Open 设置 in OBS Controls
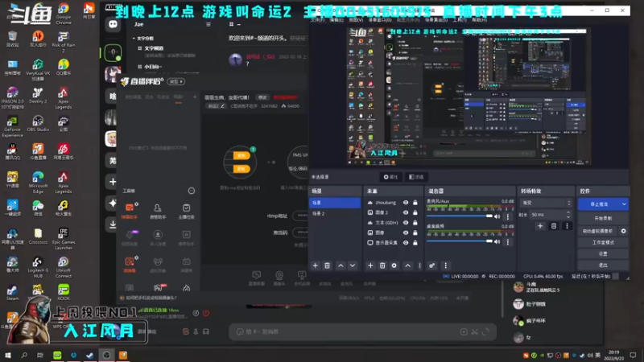The height and width of the screenshot is (362, 644). point(602,254)
